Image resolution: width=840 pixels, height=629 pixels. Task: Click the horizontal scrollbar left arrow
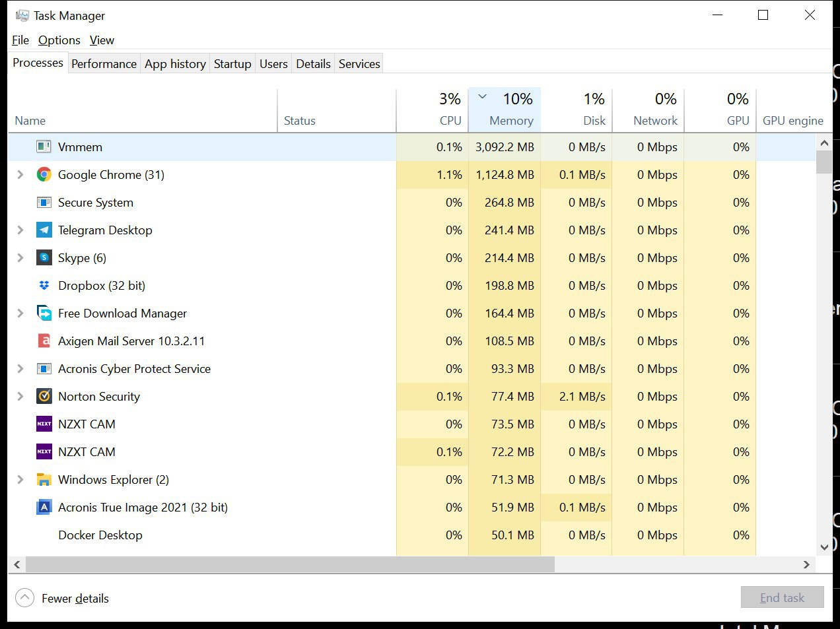[x=17, y=564]
